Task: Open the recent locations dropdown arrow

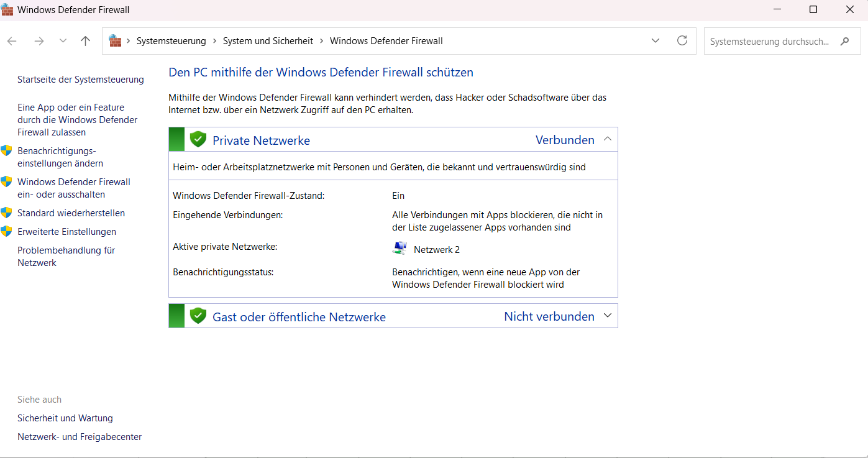Action: pos(63,41)
